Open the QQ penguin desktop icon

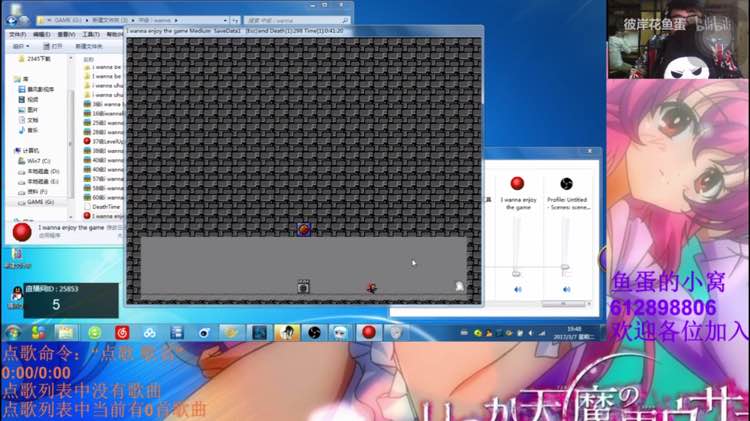point(16,294)
